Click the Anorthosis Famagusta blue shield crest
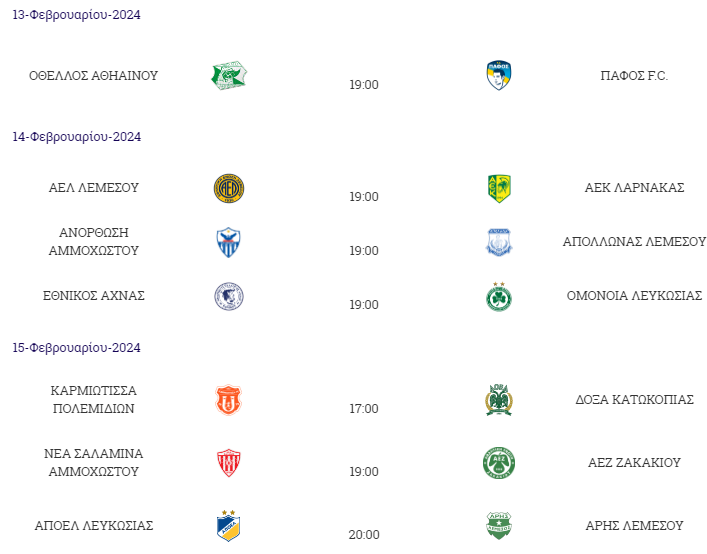The width and height of the screenshot is (707, 554). pos(229,243)
